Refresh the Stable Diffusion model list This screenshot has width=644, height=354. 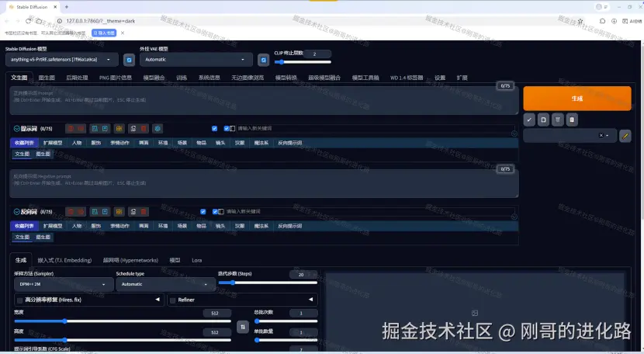[129, 60]
